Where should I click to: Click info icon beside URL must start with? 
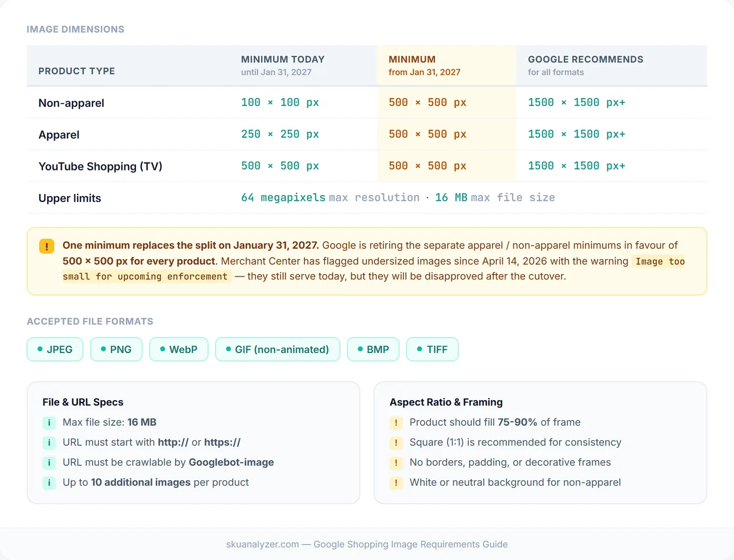(49, 443)
